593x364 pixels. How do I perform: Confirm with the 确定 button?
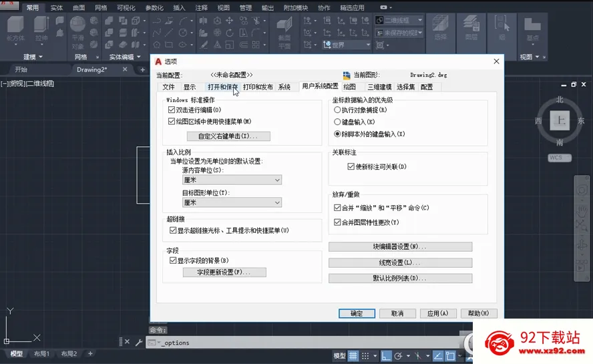tap(357, 313)
